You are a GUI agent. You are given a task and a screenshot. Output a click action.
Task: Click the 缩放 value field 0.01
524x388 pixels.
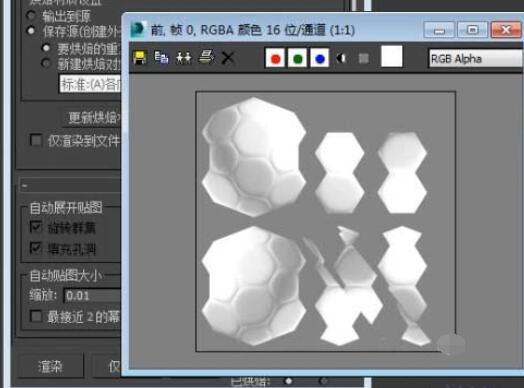93,296
